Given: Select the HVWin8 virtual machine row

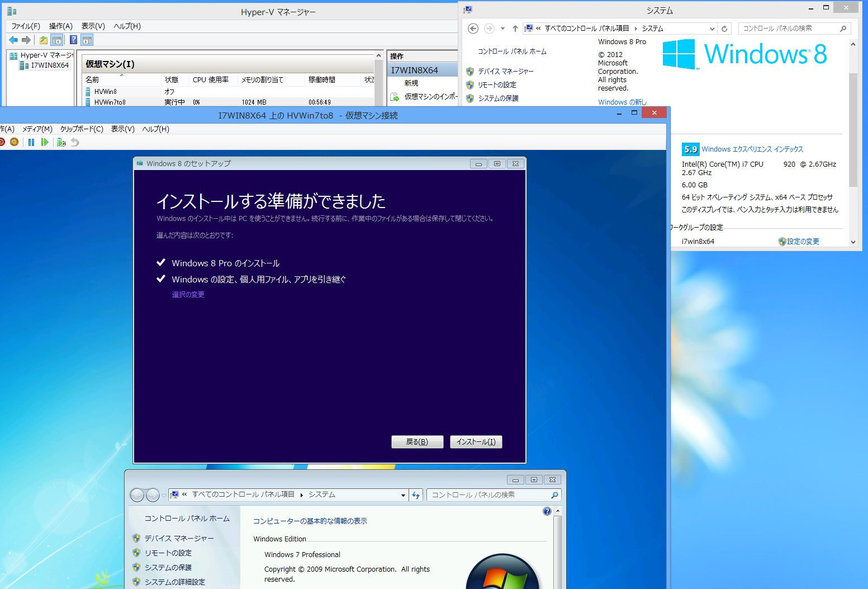Looking at the screenshot, I should 229,92.
